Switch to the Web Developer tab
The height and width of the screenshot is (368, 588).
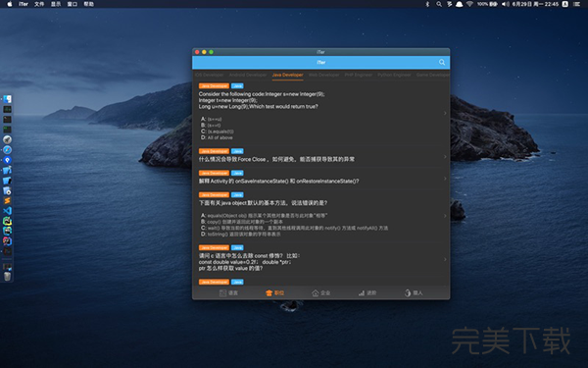[x=323, y=75]
